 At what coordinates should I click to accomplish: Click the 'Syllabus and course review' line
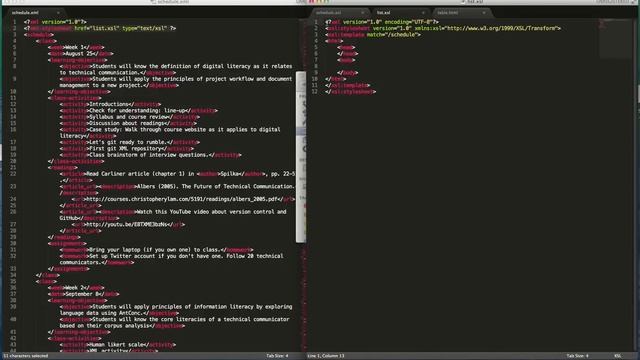(130, 117)
